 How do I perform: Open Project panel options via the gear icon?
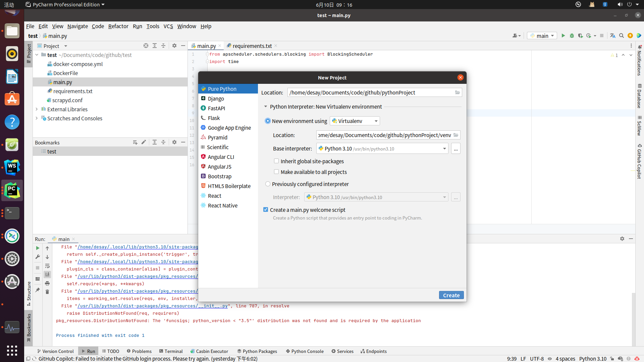[174, 46]
